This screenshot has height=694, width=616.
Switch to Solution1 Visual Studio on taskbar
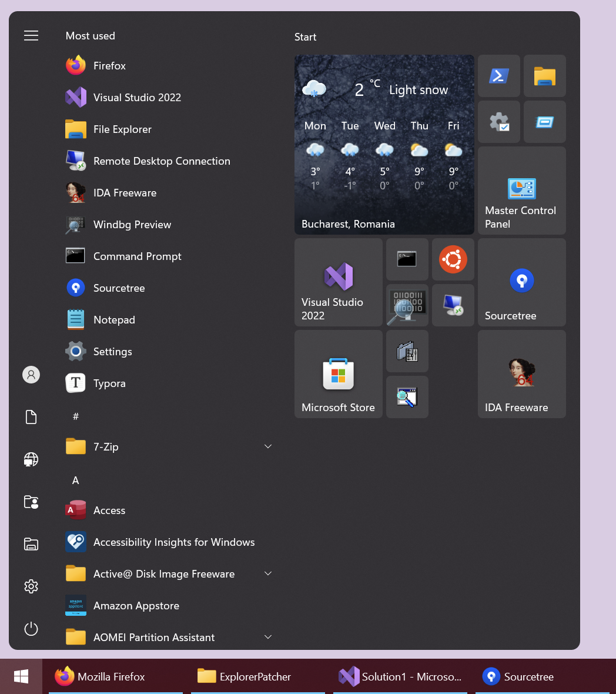[400, 676]
